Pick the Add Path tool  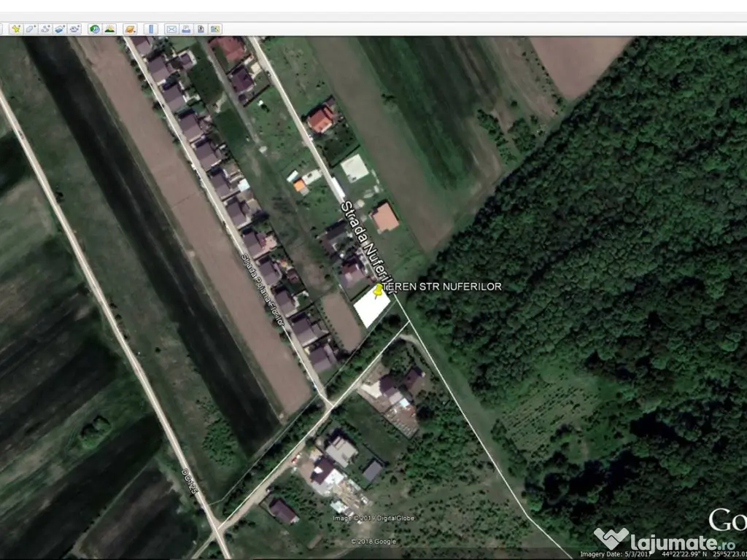tap(46, 29)
